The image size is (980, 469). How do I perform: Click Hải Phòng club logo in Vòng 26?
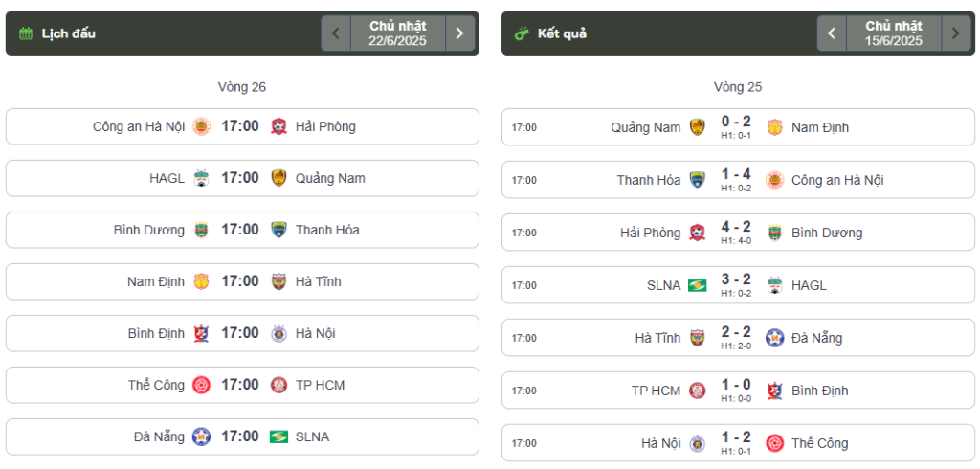click(278, 127)
